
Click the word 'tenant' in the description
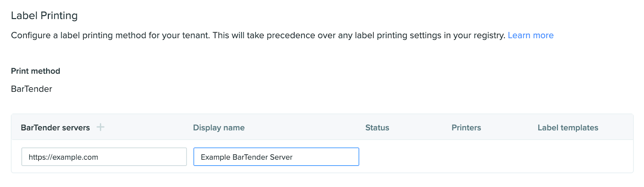pyautogui.click(x=196, y=35)
